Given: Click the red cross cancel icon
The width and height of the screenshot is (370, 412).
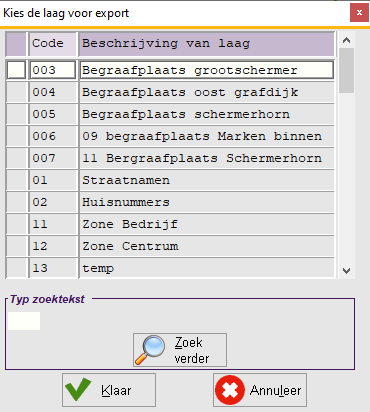Looking at the screenshot, I should pyautogui.click(x=230, y=390).
